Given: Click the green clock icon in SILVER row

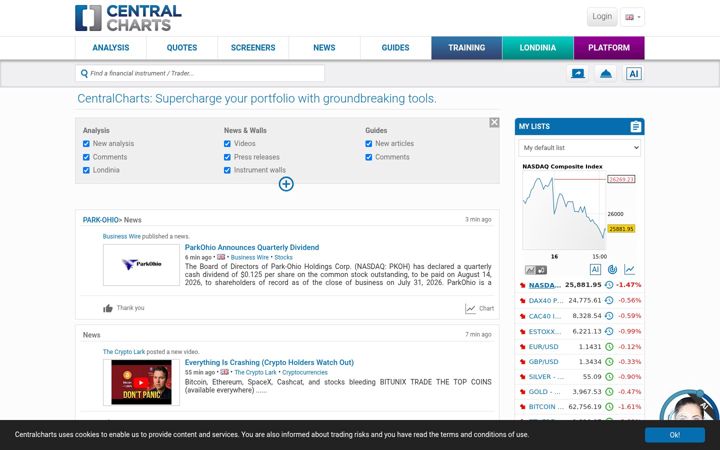Looking at the screenshot, I should pyautogui.click(x=609, y=377).
